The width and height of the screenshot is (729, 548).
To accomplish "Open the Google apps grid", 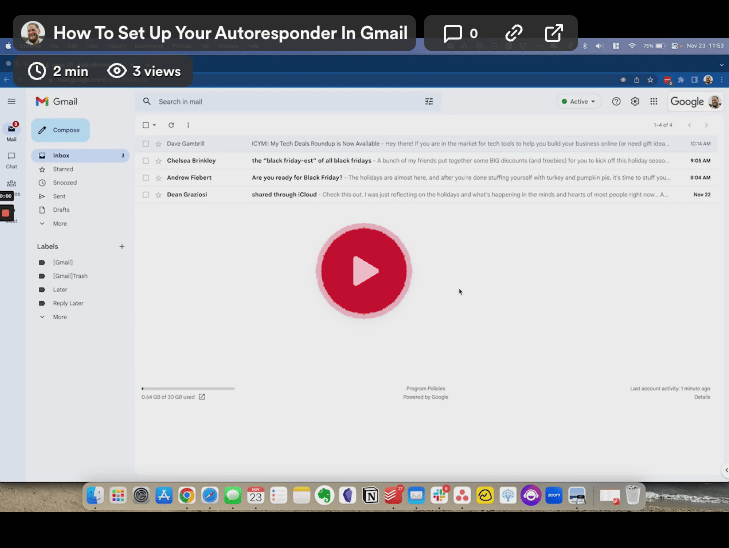I will point(654,101).
